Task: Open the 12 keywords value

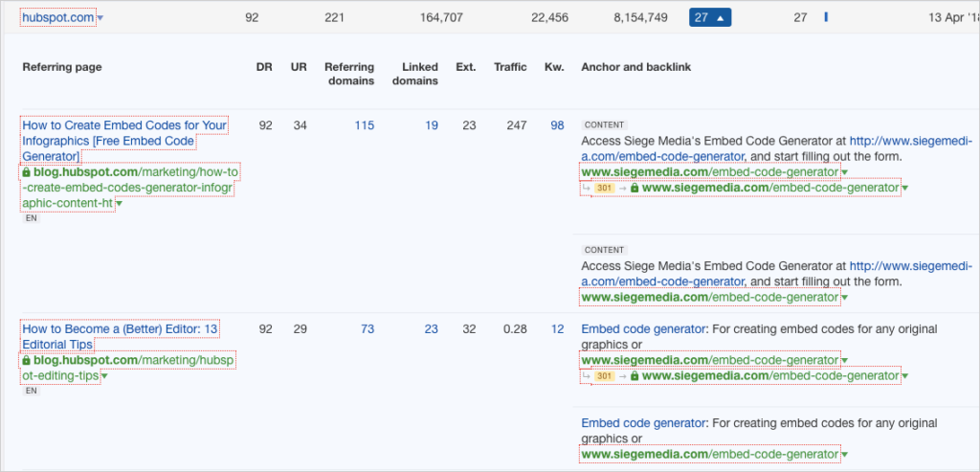Action: pyautogui.click(x=558, y=328)
